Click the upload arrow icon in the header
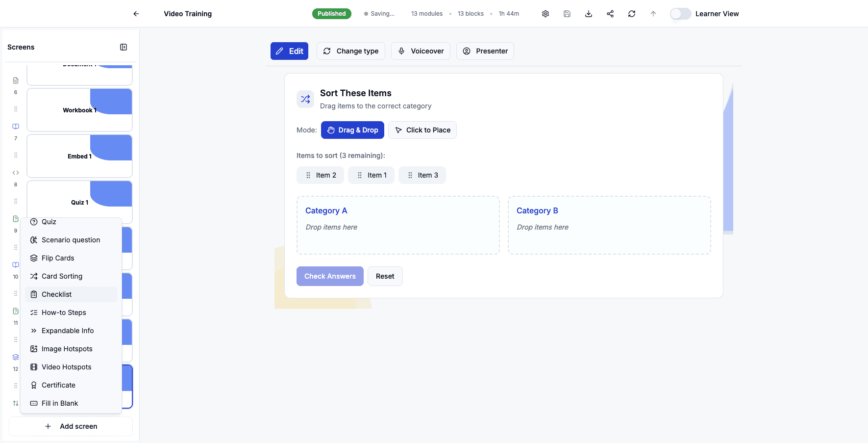The width and height of the screenshot is (868, 443). point(653,13)
